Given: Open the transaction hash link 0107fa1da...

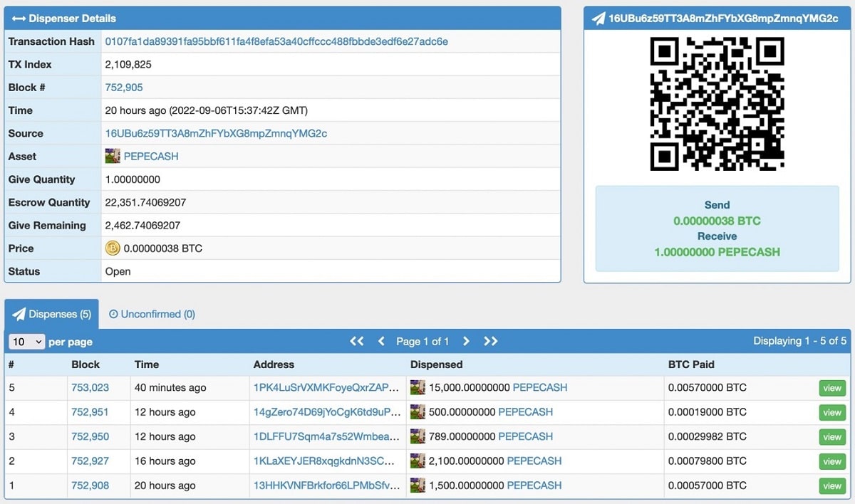Looking at the screenshot, I should [x=276, y=41].
